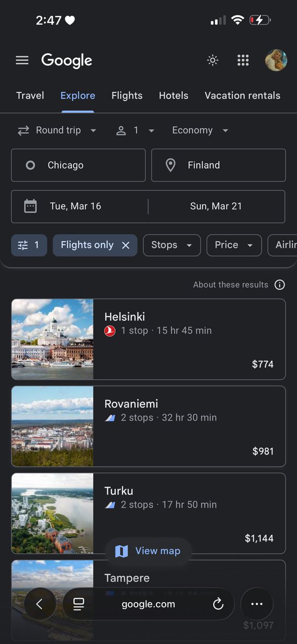Open the account profile picture
297x644 pixels.
click(x=276, y=60)
